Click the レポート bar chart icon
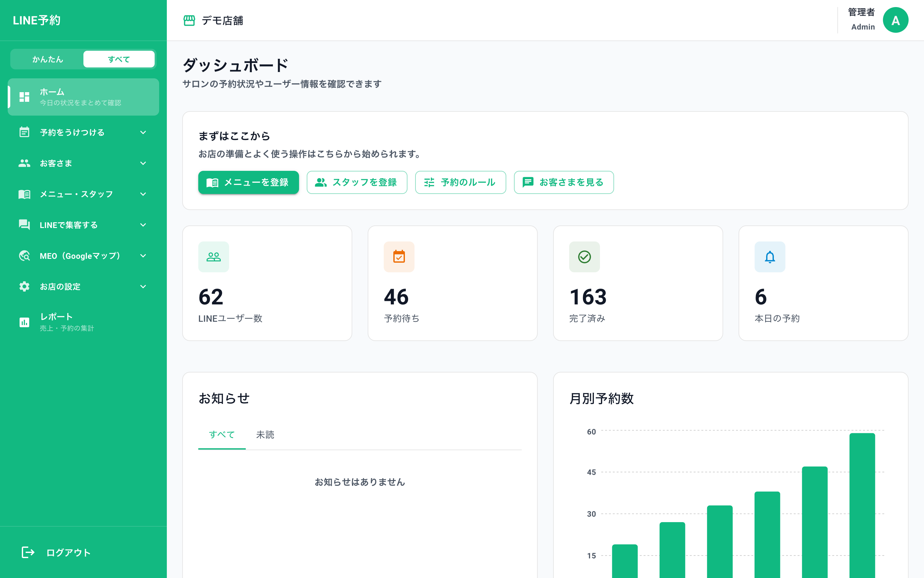The width and height of the screenshot is (924, 578). pyautogui.click(x=24, y=322)
